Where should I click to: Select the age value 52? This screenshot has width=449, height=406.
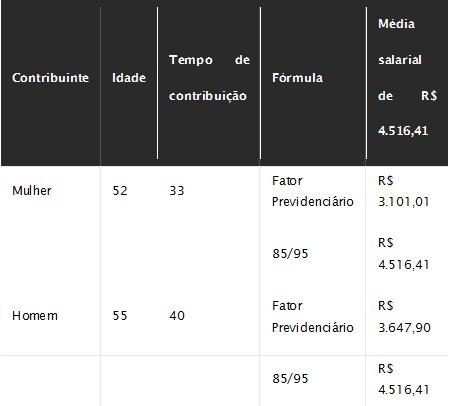pos(120,191)
